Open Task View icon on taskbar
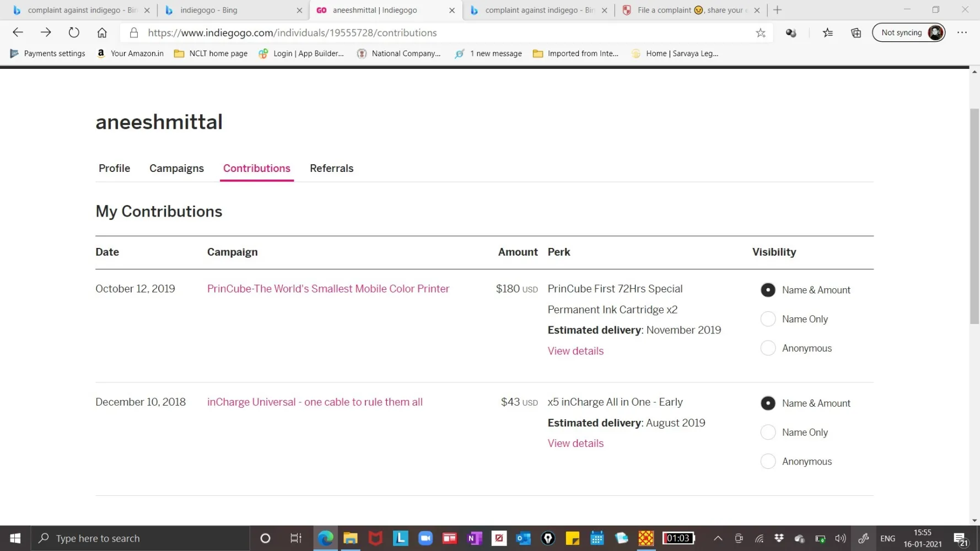This screenshot has height=551, width=980. (296, 538)
